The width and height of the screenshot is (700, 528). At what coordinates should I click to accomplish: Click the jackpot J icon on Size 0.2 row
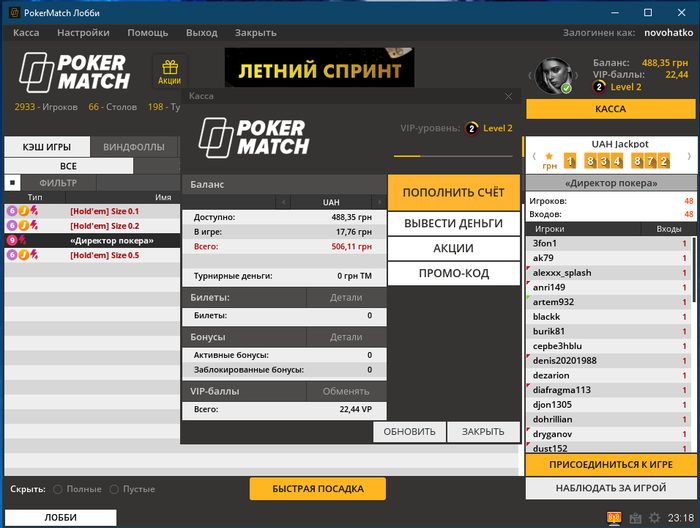coord(23,226)
